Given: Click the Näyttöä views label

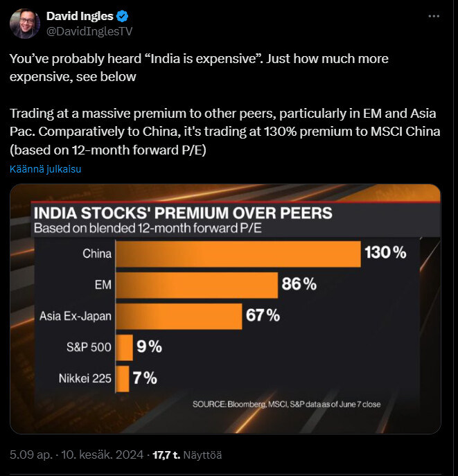Looking at the screenshot, I should click(x=203, y=455).
